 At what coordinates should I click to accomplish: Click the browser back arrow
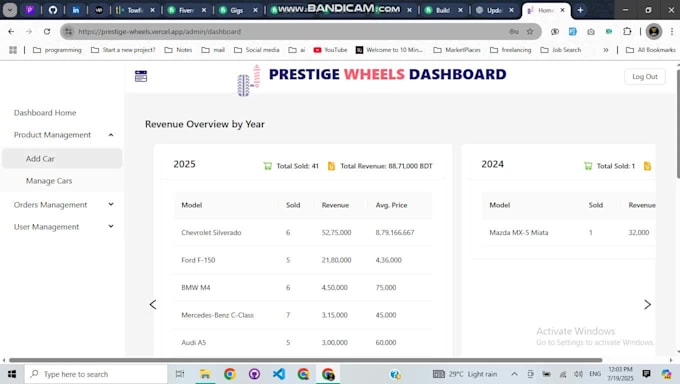pyautogui.click(x=11, y=31)
